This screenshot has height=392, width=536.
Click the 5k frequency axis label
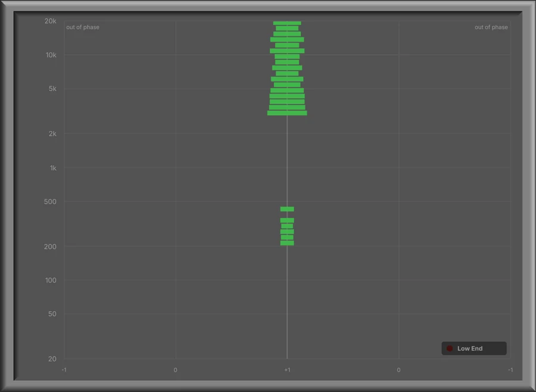(52, 89)
